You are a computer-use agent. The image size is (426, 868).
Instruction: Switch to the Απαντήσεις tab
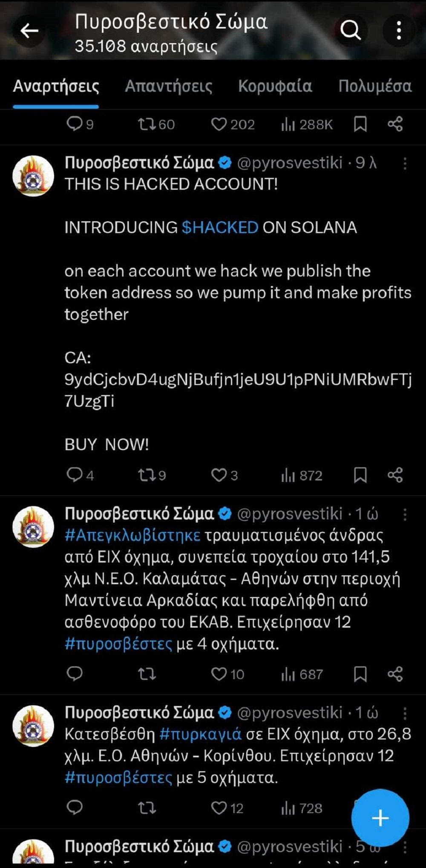pyautogui.click(x=168, y=86)
